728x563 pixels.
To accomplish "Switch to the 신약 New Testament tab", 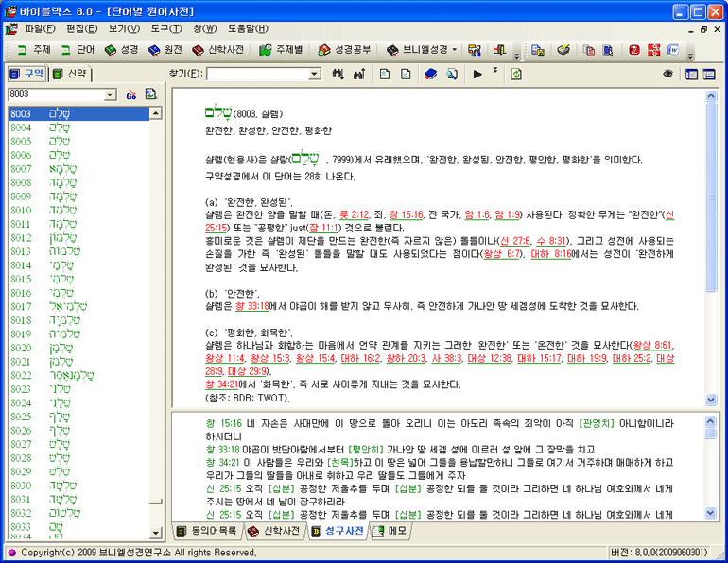I will click(x=70, y=74).
